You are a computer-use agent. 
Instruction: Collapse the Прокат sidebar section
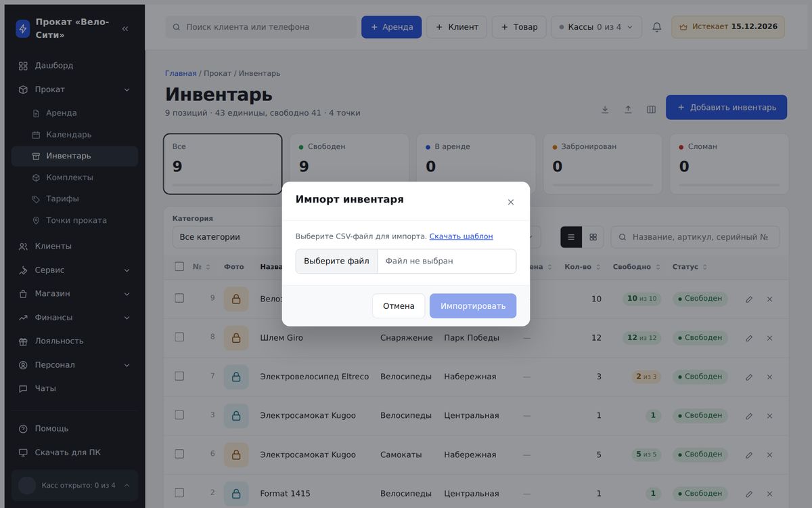click(74, 89)
